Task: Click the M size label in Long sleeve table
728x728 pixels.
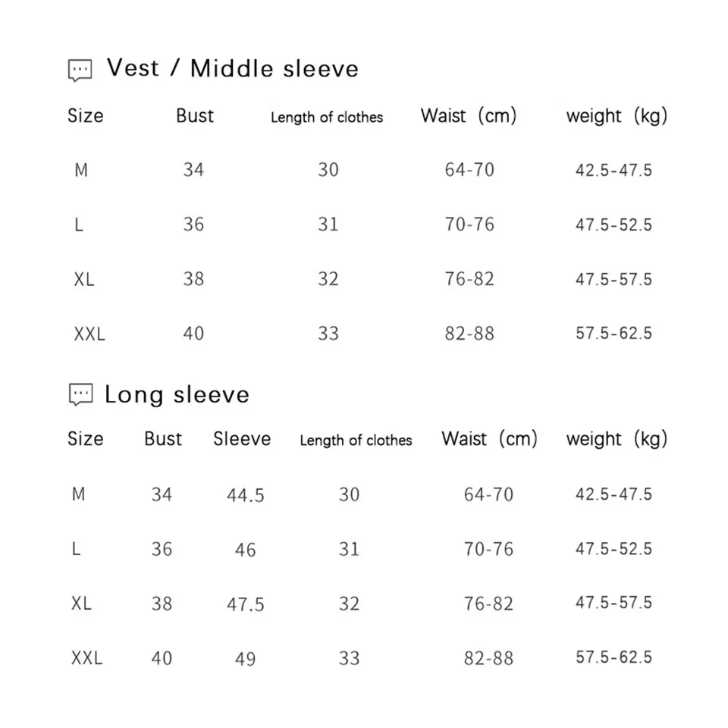Action: pyautogui.click(x=78, y=494)
